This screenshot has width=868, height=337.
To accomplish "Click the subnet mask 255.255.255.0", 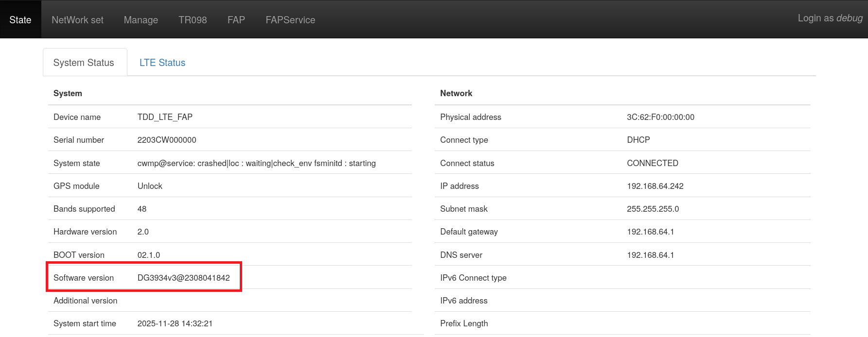I will [653, 209].
